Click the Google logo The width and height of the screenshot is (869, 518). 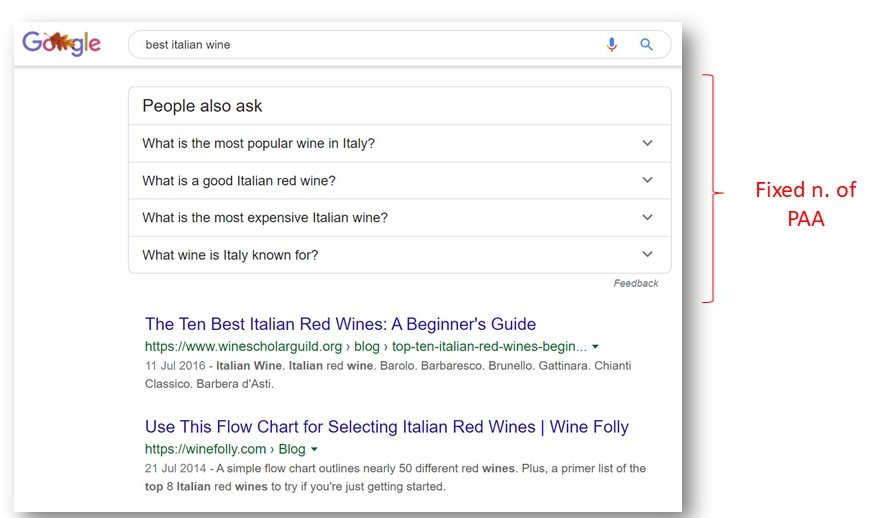point(61,44)
